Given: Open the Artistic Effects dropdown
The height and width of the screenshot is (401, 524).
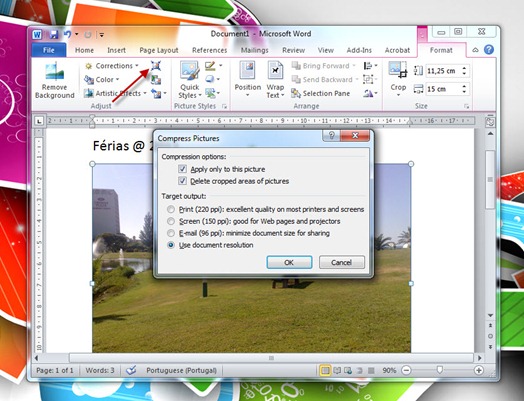Looking at the screenshot, I should (116, 93).
